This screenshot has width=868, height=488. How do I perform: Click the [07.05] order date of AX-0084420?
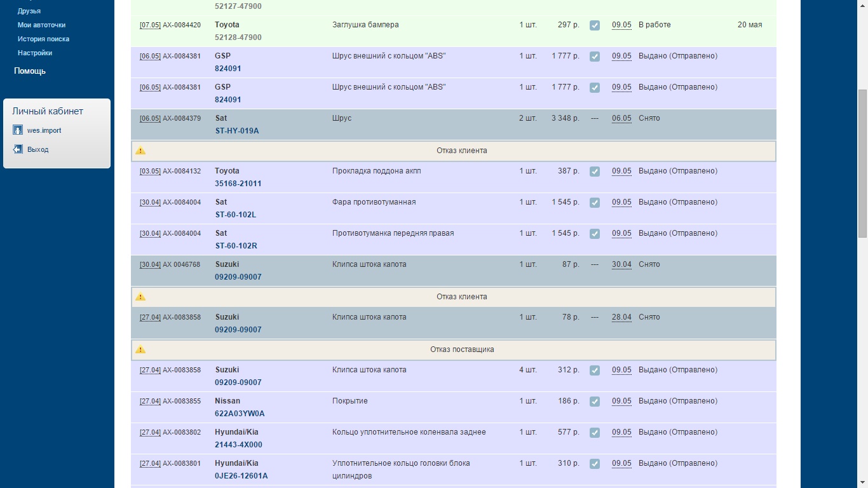150,25
